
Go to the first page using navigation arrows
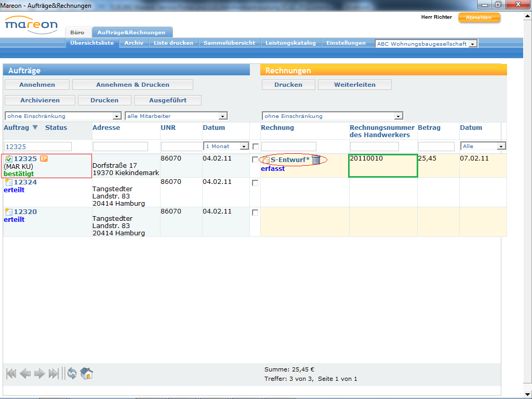pos(11,374)
